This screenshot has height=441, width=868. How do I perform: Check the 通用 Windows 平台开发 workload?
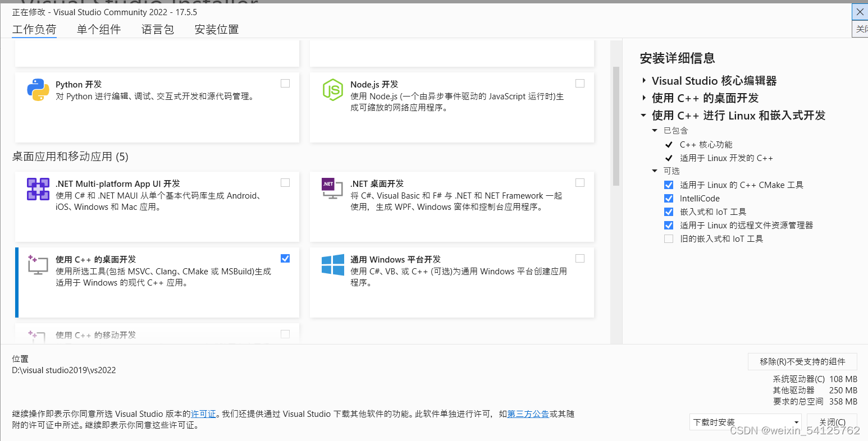(580, 259)
